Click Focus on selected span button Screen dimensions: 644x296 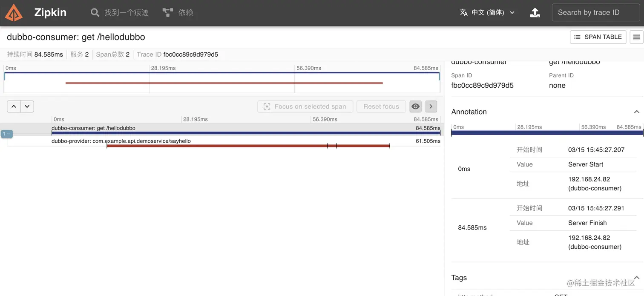305,106
